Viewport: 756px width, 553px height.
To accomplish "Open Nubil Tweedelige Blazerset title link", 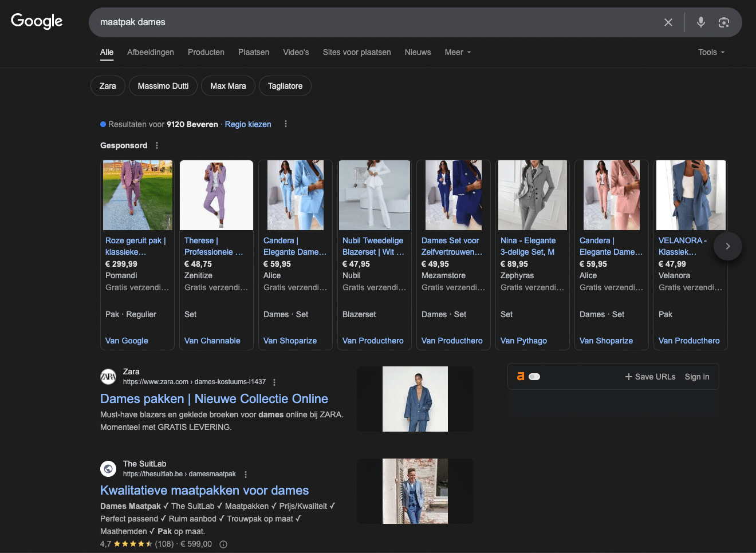I will tap(373, 246).
